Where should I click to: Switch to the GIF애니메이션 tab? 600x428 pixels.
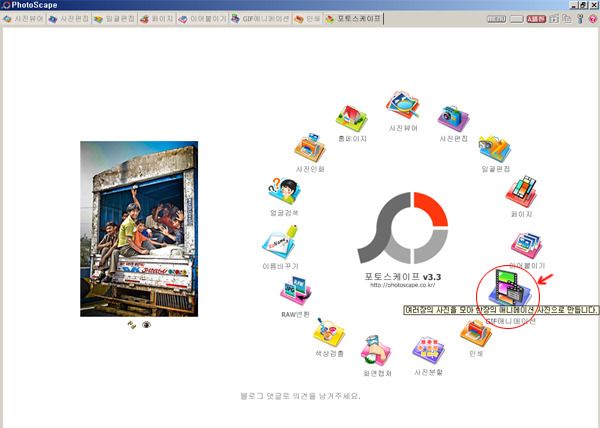(x=261, y=19)
